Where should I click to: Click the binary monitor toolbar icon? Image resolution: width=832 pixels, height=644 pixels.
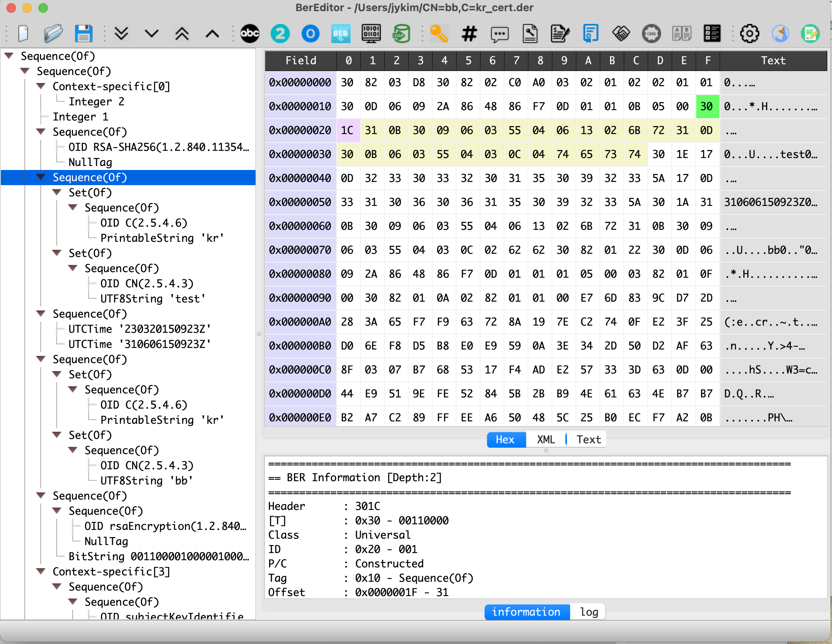pyautogui.click(x=371, y=34)
